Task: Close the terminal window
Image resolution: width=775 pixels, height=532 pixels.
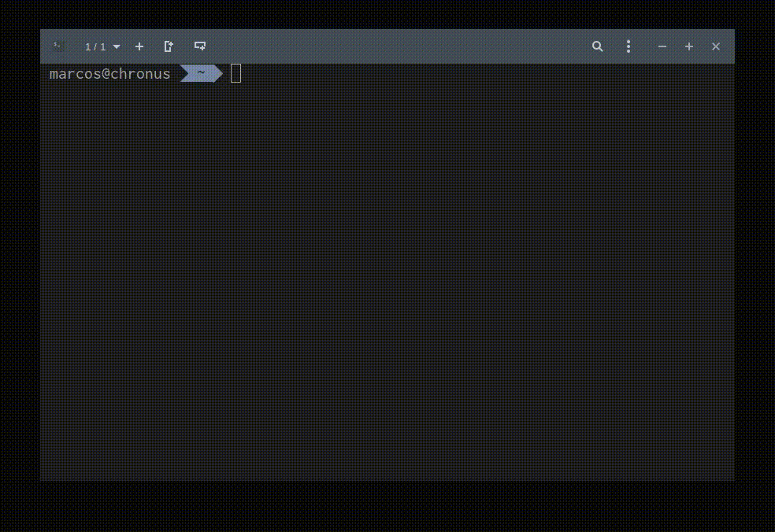Action: (x=716, y=46)
